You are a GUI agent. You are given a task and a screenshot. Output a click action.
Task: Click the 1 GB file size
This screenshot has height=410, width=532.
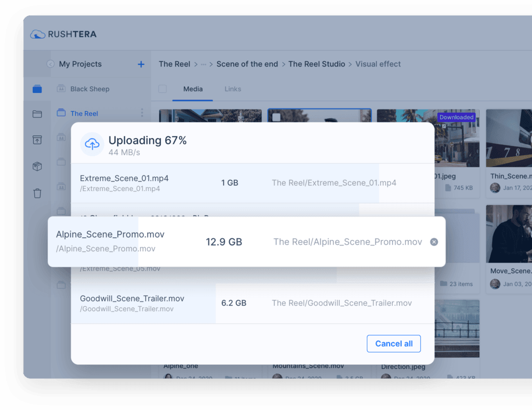tap(230, 183)
